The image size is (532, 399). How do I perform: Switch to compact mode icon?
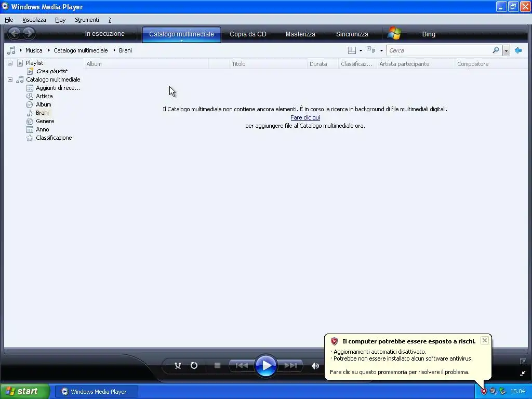[523, 373]
